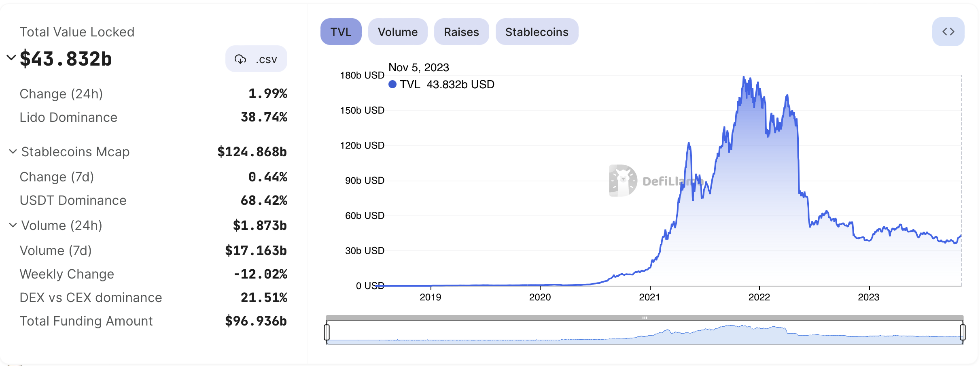980x366 pixels.
Task: Click the blue TVL legend dot
Action: pos(392,84)
